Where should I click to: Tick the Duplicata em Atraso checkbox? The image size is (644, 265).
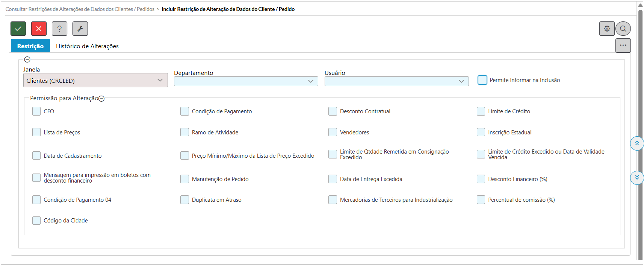click(184, 200)
